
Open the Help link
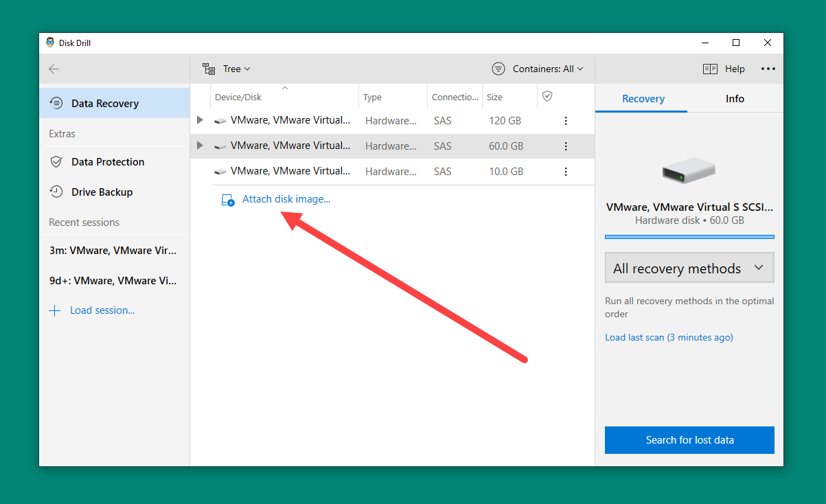pos(735,69)
